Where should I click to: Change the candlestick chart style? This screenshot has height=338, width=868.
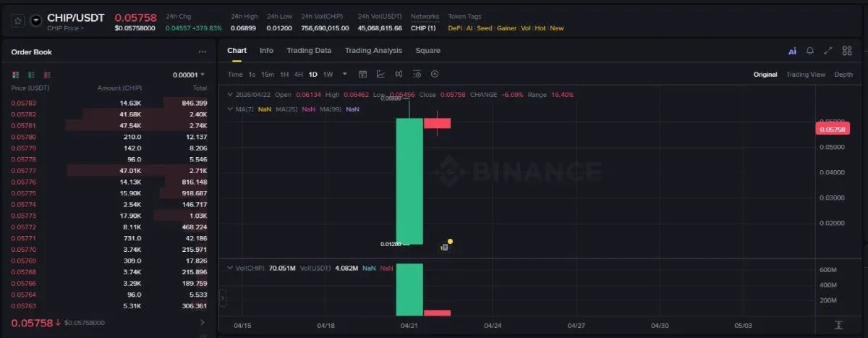(399, 74)
